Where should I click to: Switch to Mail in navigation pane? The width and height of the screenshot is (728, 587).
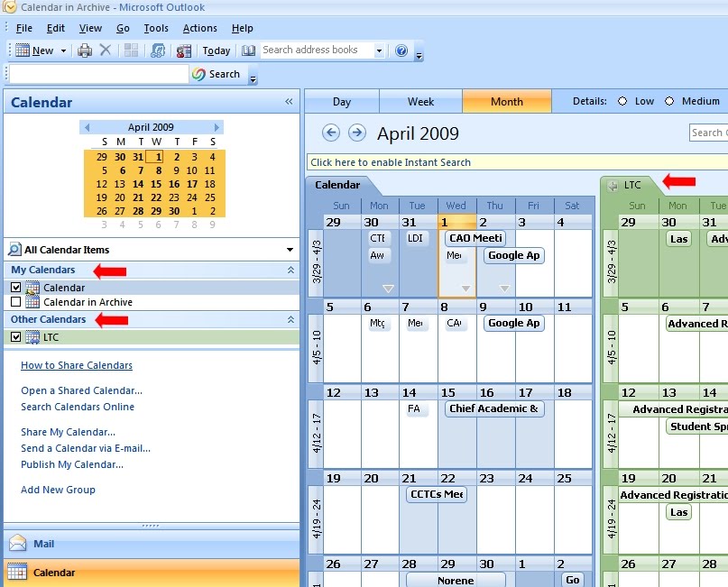click(x=152, y=544)
